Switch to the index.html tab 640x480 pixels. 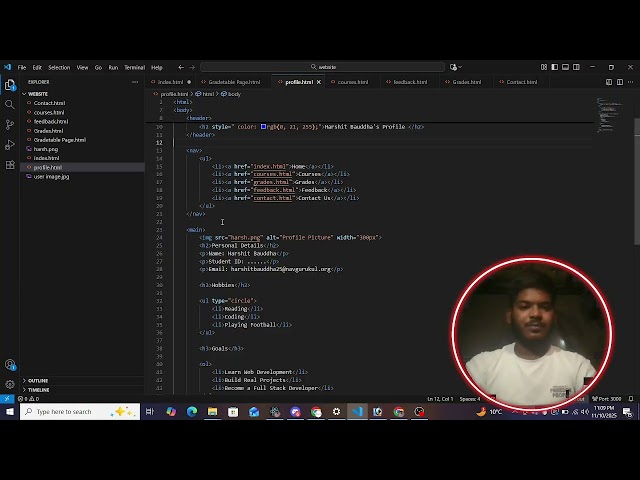coord(170,82)
